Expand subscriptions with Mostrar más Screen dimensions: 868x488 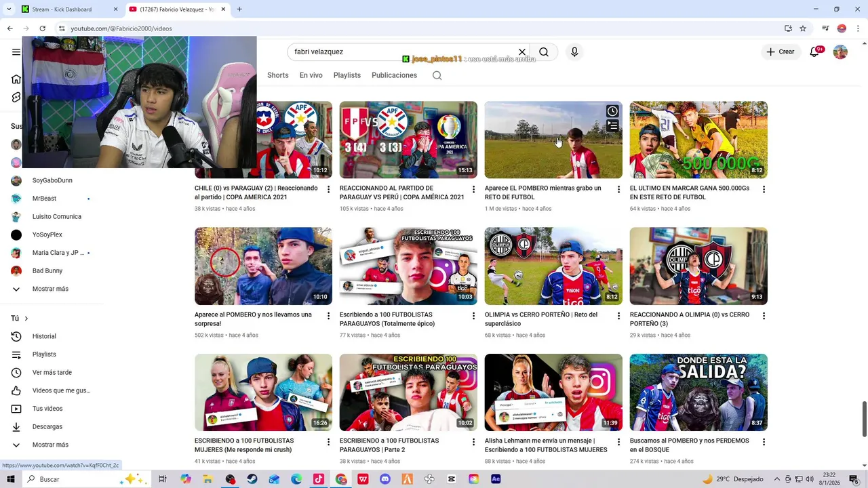(50, 289)
